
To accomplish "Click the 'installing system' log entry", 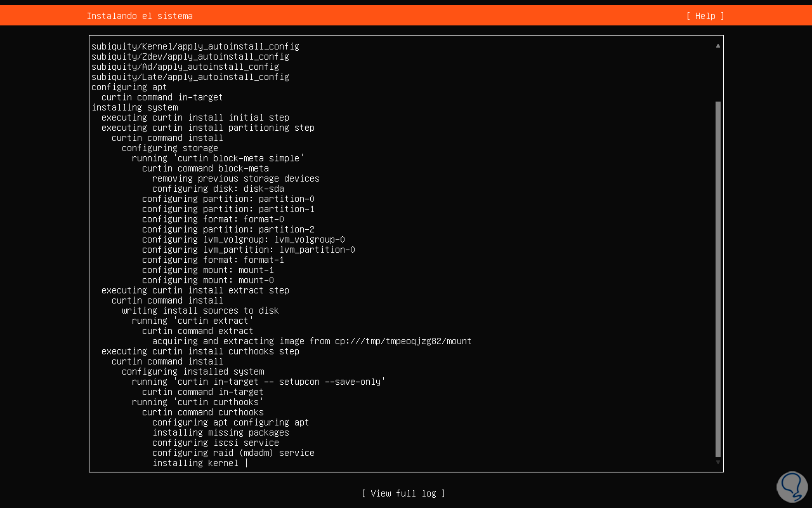I will point(134,107).
